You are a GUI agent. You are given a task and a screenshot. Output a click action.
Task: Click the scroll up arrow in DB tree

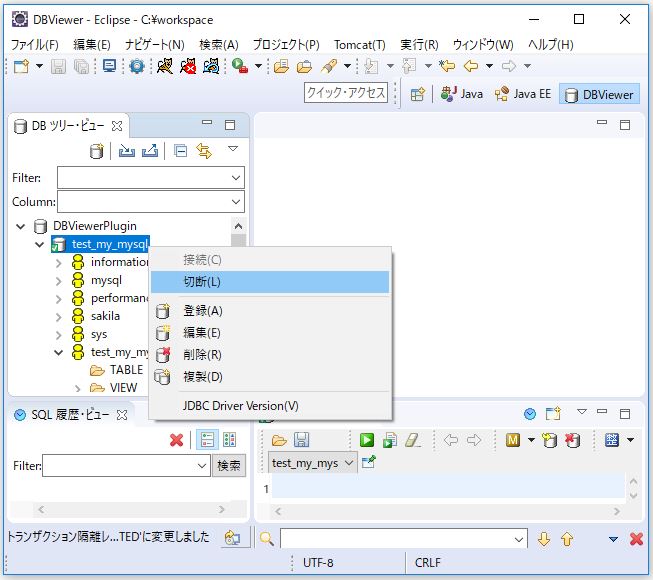[x=238, y=226]
